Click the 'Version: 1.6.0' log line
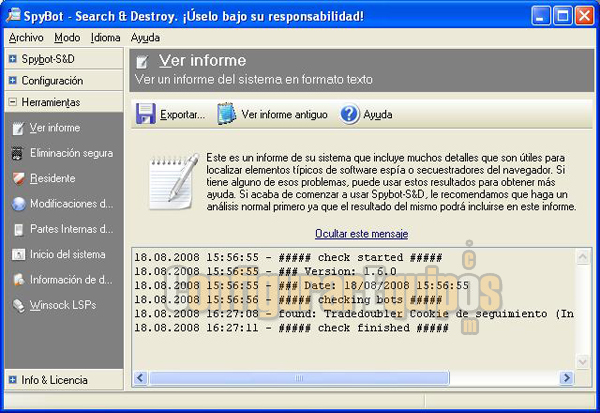Image resolution: width=600 pixels, height=413 pixels. [265, 271]
